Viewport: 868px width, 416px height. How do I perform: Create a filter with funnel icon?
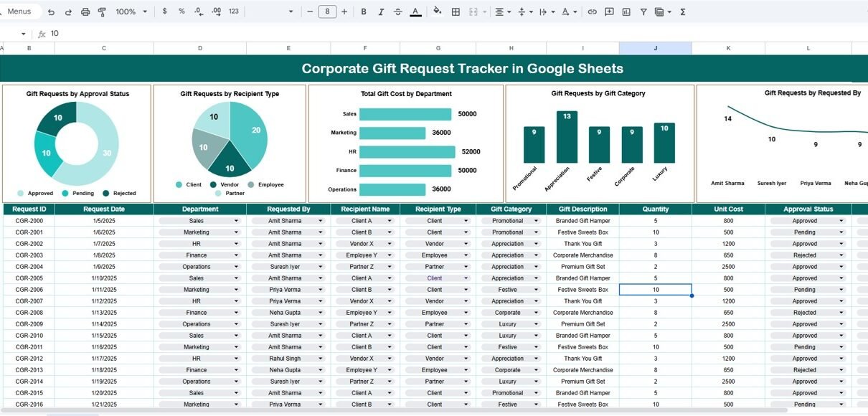click(x=643, y=12)
